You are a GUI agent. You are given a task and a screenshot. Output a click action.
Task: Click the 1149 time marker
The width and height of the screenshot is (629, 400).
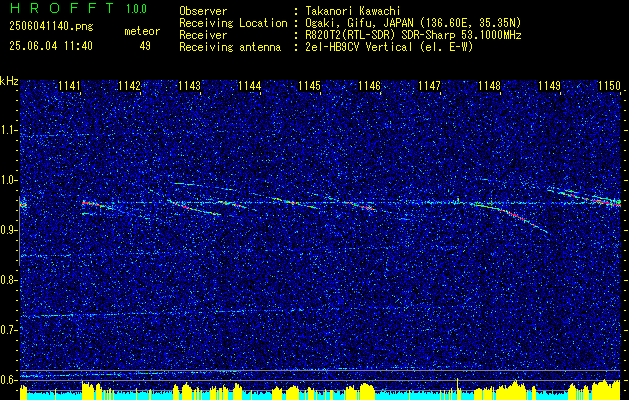pyautogui.click(x=549, y=85)
